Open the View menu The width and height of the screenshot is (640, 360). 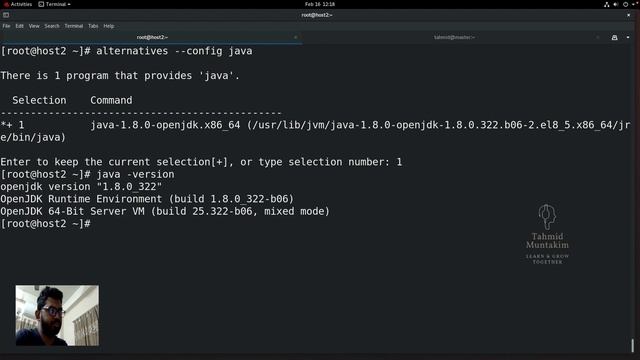point(34,26)
